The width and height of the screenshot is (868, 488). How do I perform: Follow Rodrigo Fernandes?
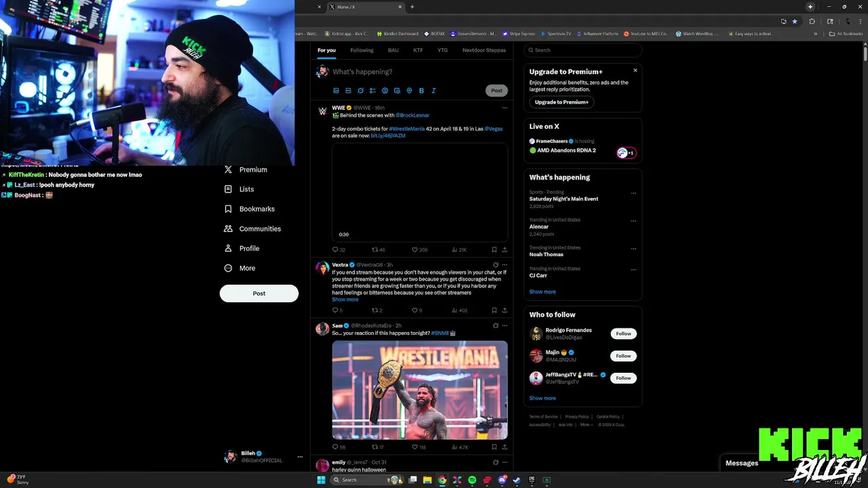coord(624,333)
